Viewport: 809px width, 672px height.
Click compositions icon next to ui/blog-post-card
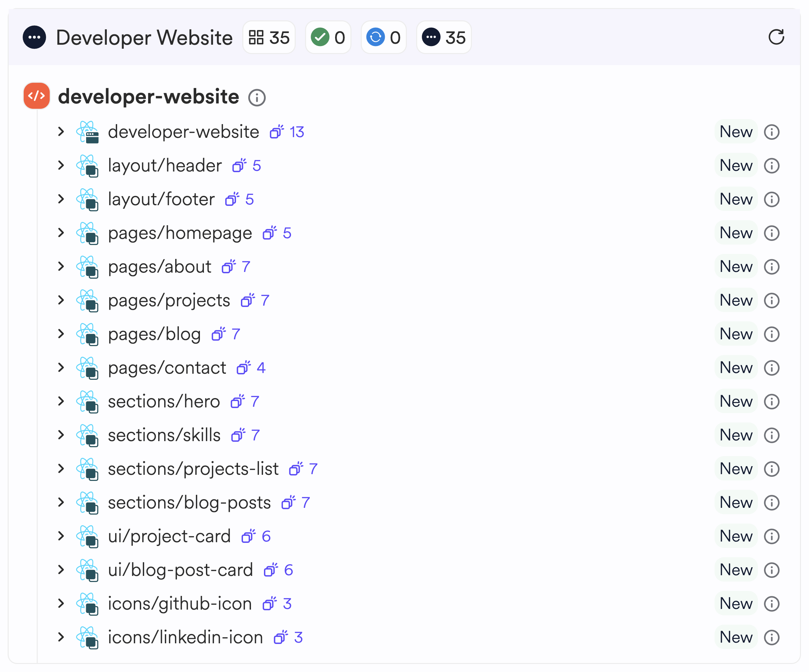click(271, 570)
